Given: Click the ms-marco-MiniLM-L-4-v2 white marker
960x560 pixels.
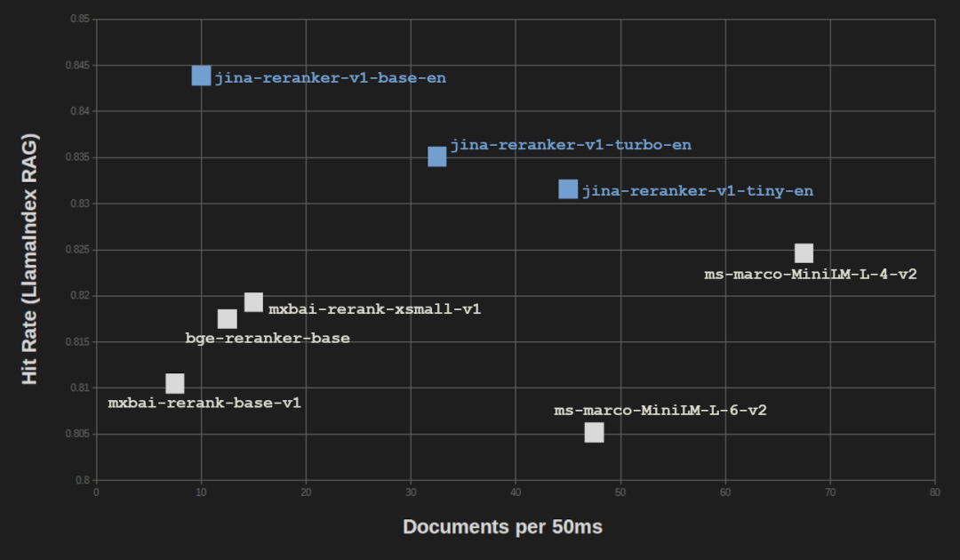Looking at the screenshot, I should (x=804, y=253).
